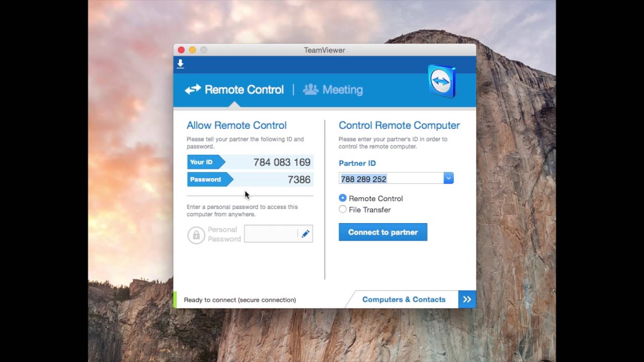Click the password value 7386
The height and width of the screenshot is (362, 644).
click(299, 179)
